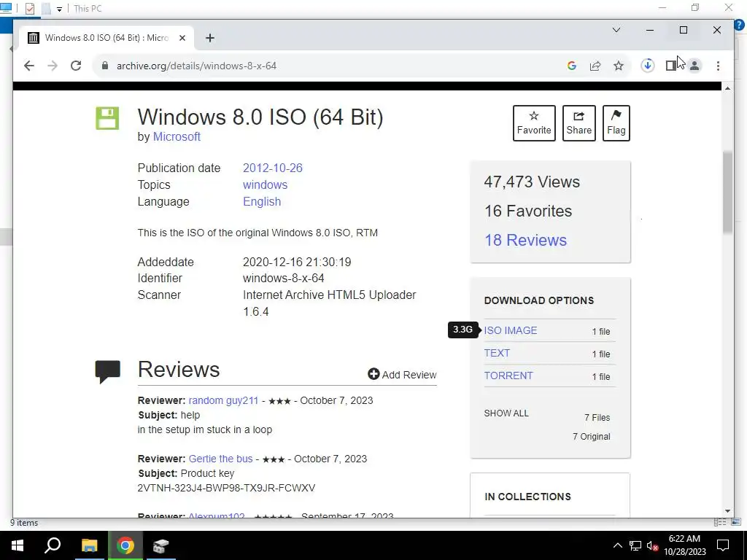Click the page vertical scrollbar thumb

(x=727, y=192)
